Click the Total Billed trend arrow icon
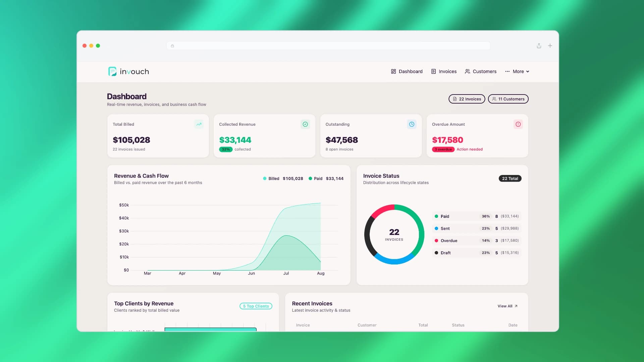The width and height of the screenshot is (644, 362). pos(199,124)
